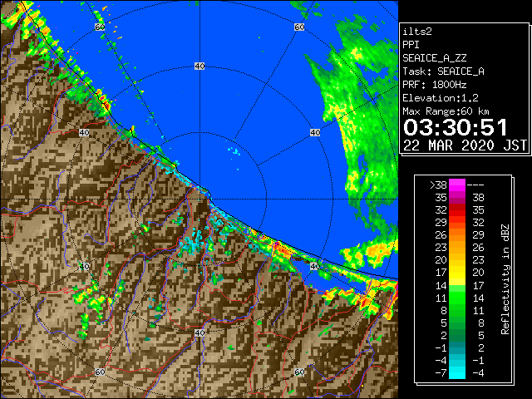Click the 40 km label near the southeast coastline
Screen dimensions: 532x399
[315, 266]
